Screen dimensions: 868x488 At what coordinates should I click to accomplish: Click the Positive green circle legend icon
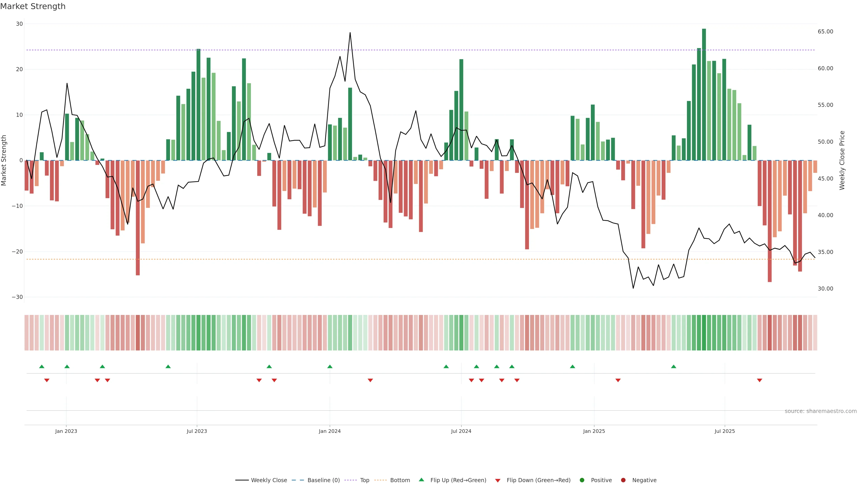582,480
